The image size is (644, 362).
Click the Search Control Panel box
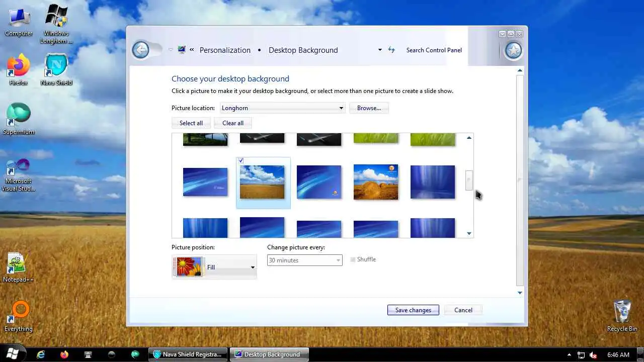point(434,50)
